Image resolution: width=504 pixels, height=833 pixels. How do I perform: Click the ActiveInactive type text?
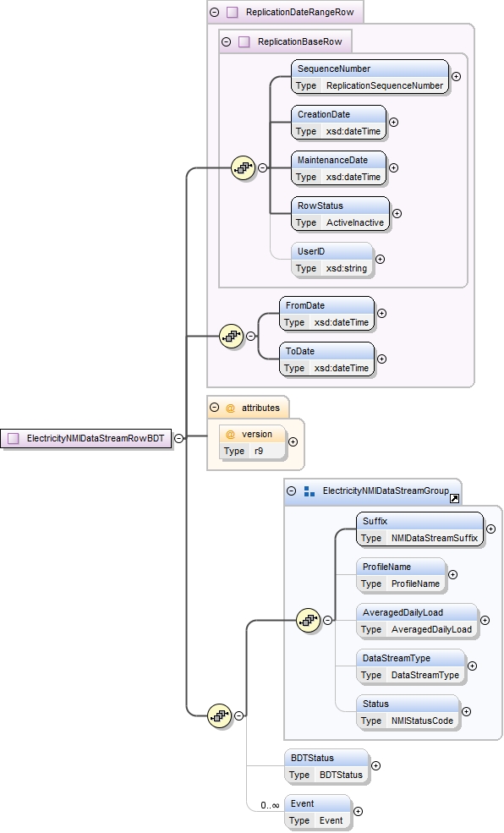click(x=355, y=222)
